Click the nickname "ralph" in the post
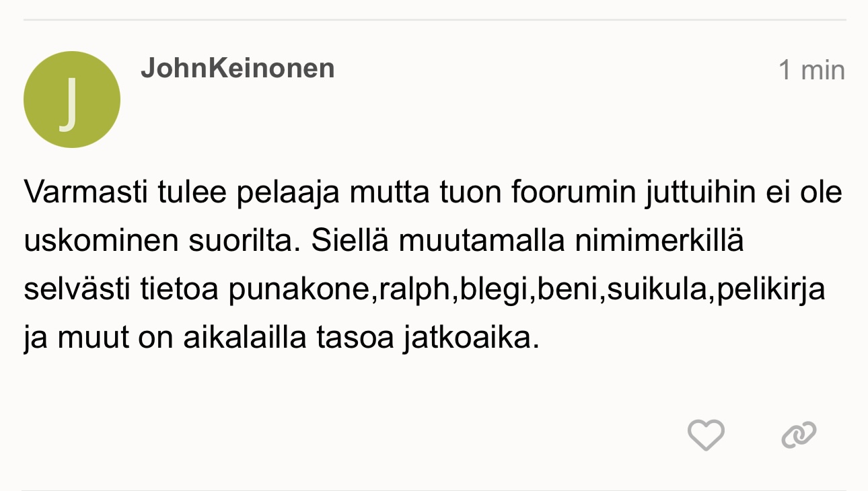 click(414, 290)
